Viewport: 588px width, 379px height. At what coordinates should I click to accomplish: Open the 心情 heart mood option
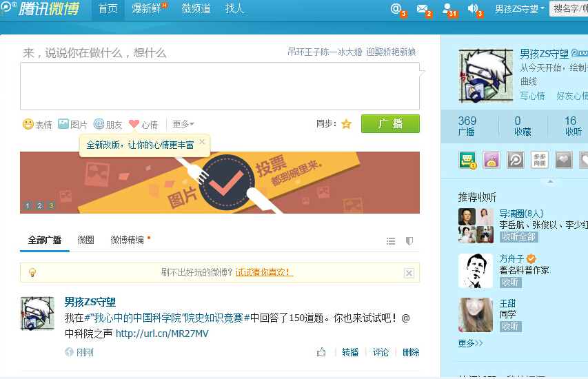(143, 124)
